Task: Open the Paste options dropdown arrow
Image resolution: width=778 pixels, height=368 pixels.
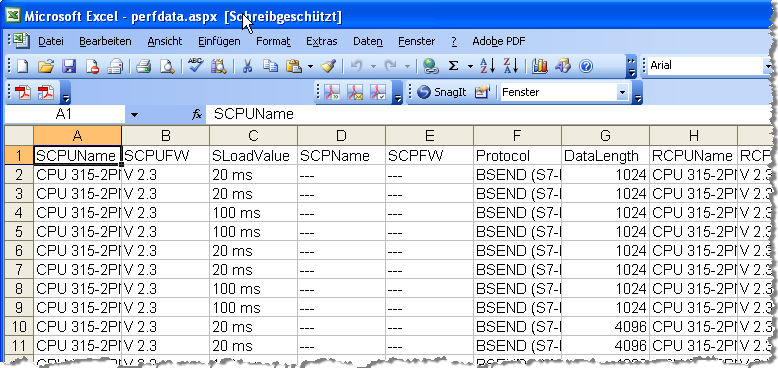Action: tap(311, 66)
